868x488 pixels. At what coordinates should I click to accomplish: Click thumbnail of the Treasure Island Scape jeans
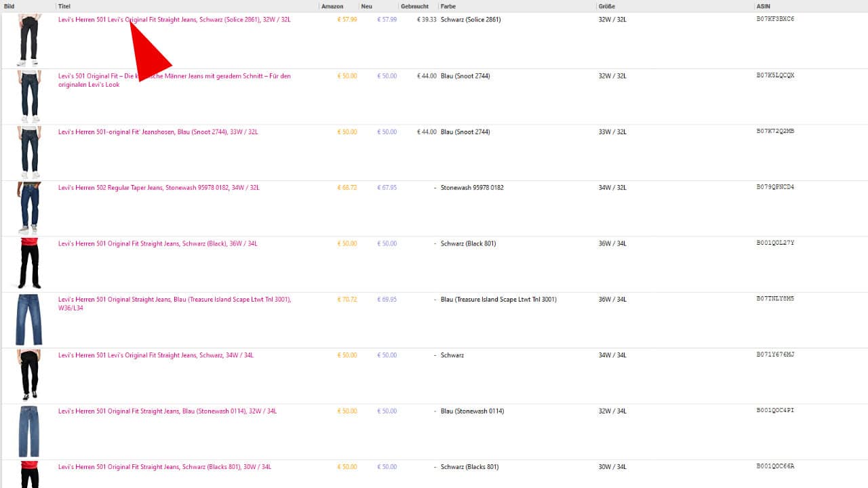[29, 320]
